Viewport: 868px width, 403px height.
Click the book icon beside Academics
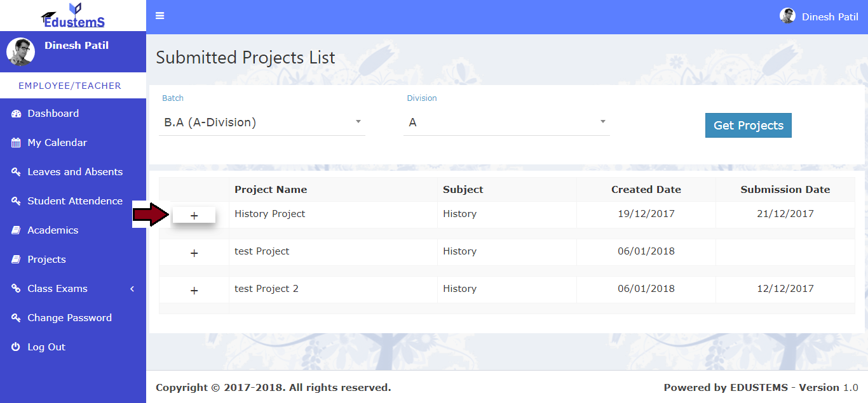(16, 230)
